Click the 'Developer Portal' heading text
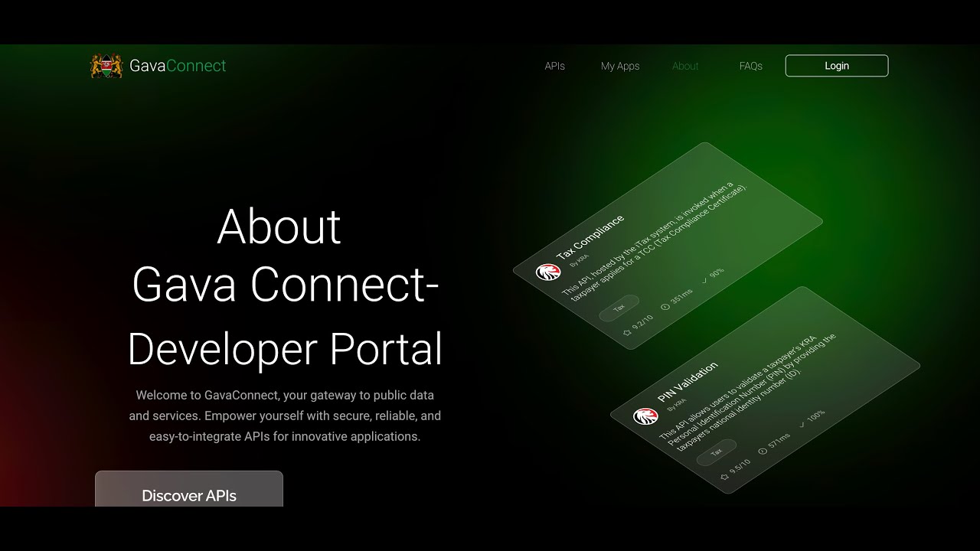Image resolution: width=980 pixels, height=551 pixels. point(285,349)
